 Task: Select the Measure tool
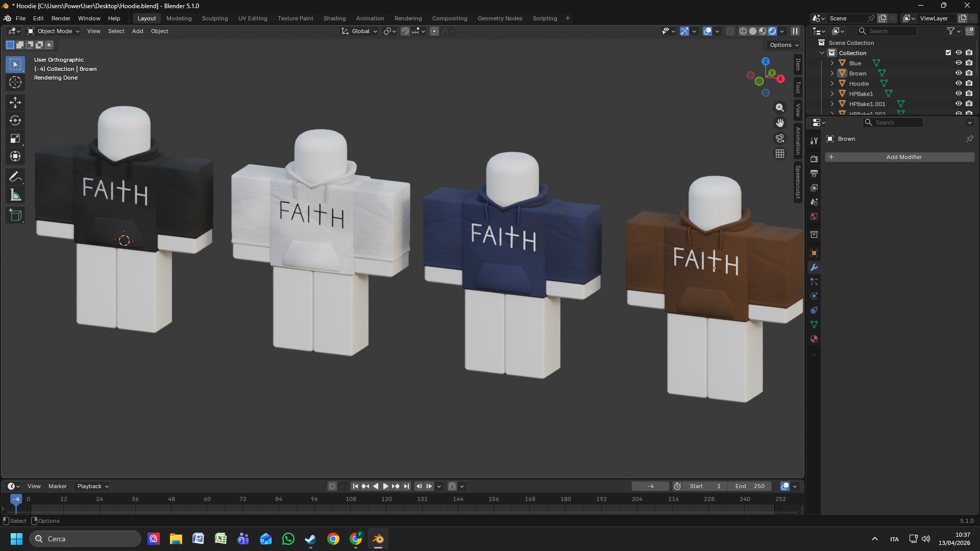pyautogui.click(x=15, y=195)
